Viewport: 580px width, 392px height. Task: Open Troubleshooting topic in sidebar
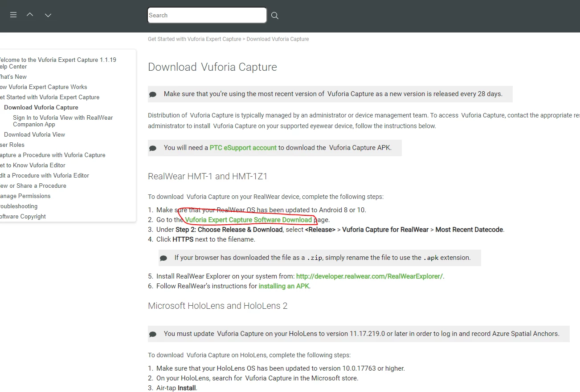tap(18, 206)
